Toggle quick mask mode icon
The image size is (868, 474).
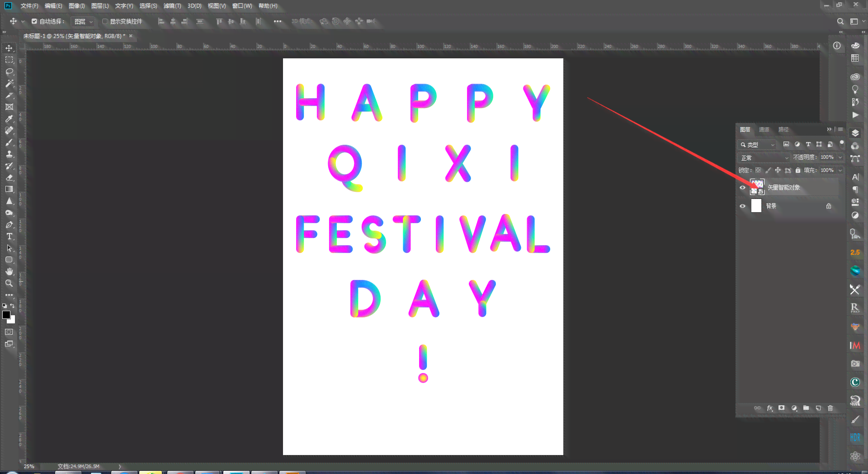(9, 332)
